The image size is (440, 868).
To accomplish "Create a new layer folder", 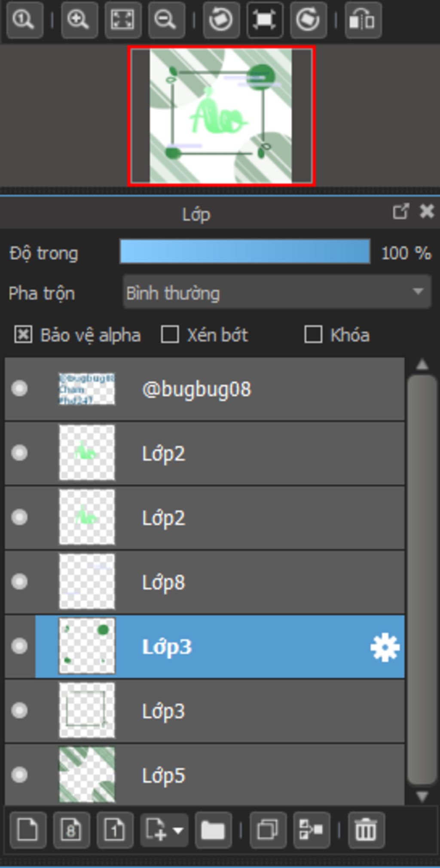I will tap(213, 830).
